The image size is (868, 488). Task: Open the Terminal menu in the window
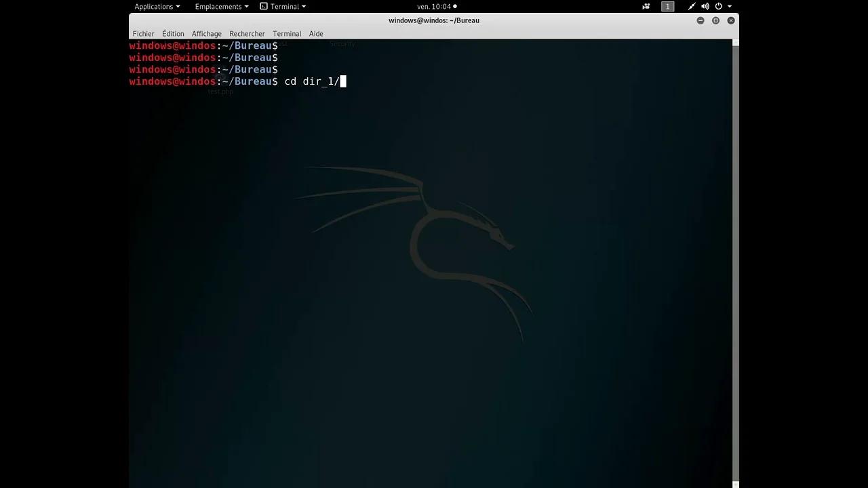pyautogui.click(x=286, y=33)
